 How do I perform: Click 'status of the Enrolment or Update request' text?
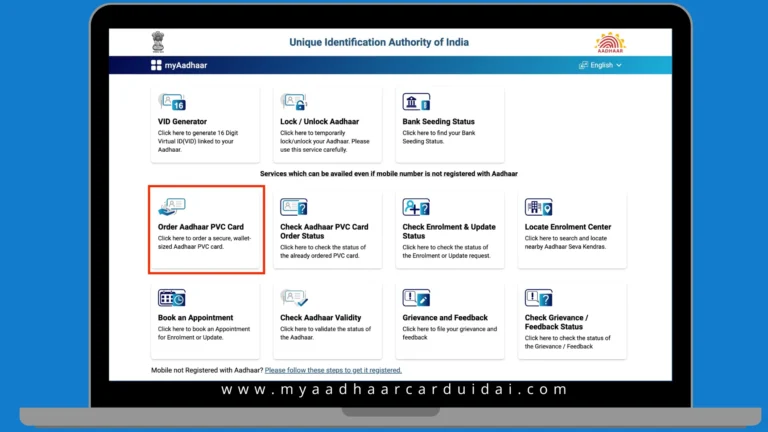446,251
